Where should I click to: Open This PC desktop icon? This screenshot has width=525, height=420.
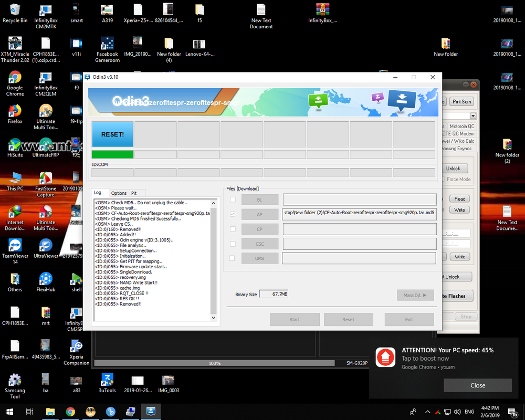tap(15, 181)
